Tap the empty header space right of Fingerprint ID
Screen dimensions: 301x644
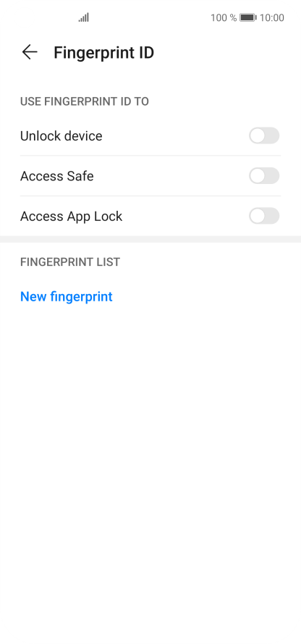point(226,53)
